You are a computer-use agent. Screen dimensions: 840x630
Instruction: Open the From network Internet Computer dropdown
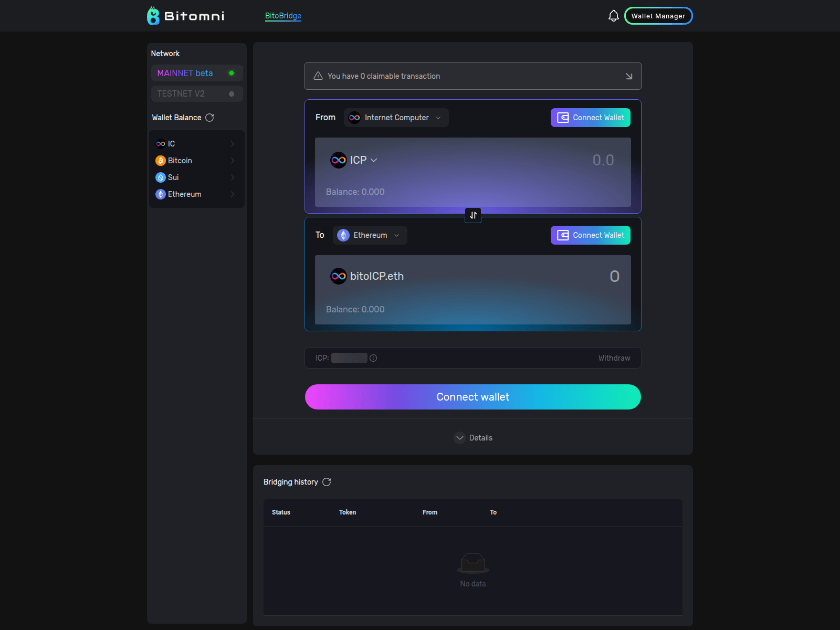pos(396,118)
